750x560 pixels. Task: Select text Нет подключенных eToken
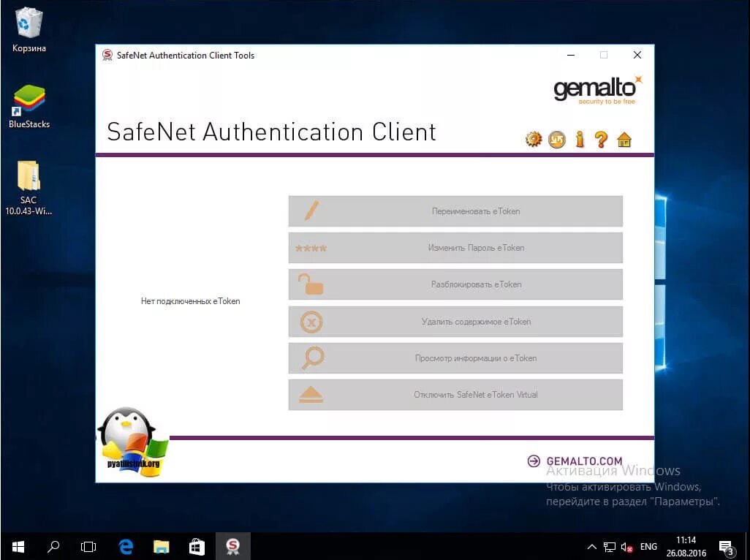(x=190, y=300)
